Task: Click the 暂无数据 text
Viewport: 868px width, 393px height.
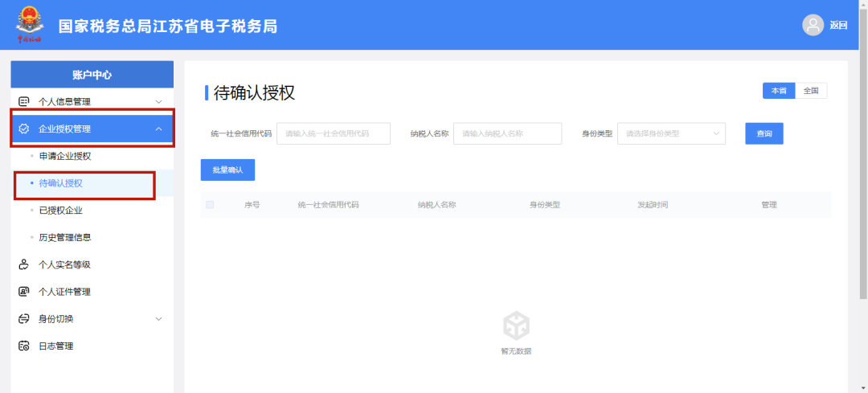Action: click(x=516, y=351)
